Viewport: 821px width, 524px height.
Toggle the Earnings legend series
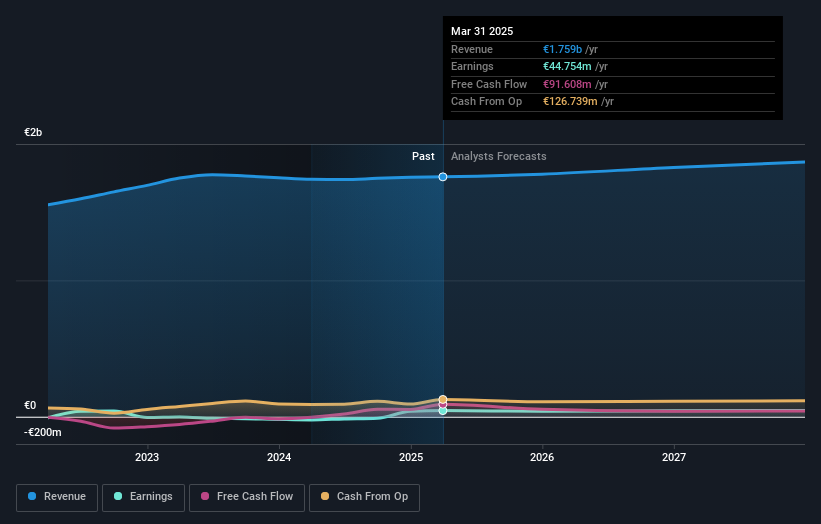coord(143,497)
